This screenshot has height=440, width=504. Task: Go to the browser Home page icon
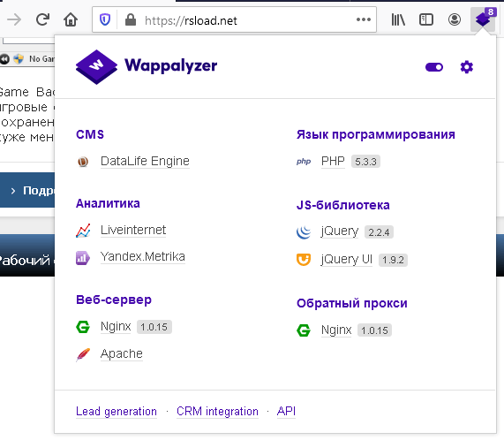coord(71,20)
